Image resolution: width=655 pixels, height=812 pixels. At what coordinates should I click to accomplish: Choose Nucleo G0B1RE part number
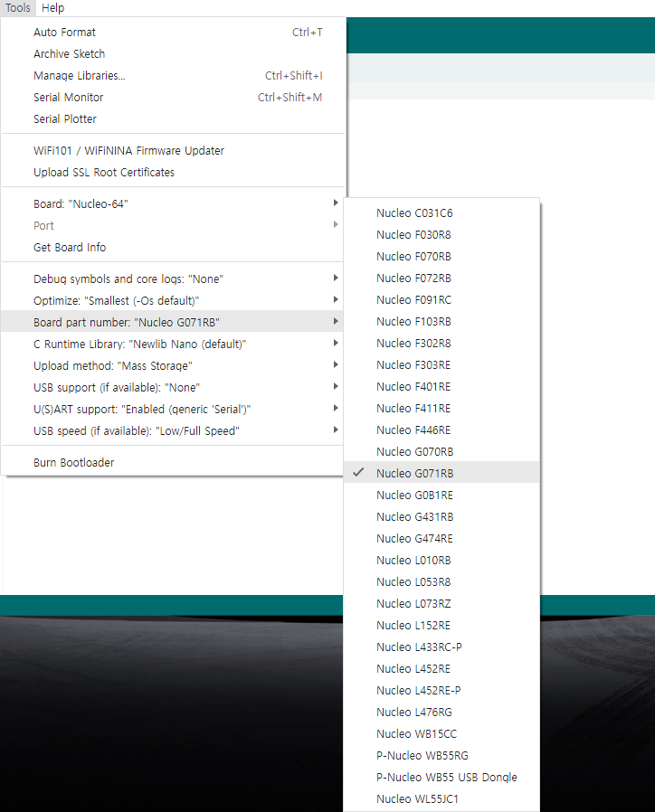(441, 496)
